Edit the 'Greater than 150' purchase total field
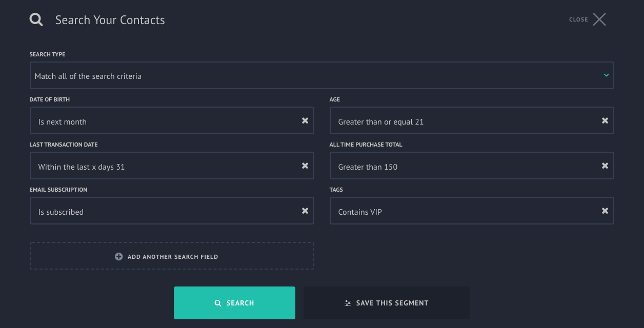 point(472,166)
